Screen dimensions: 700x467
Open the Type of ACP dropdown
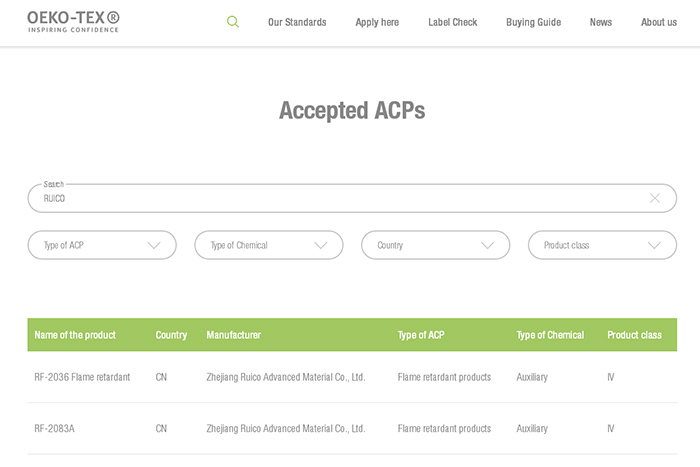point(102,245)
